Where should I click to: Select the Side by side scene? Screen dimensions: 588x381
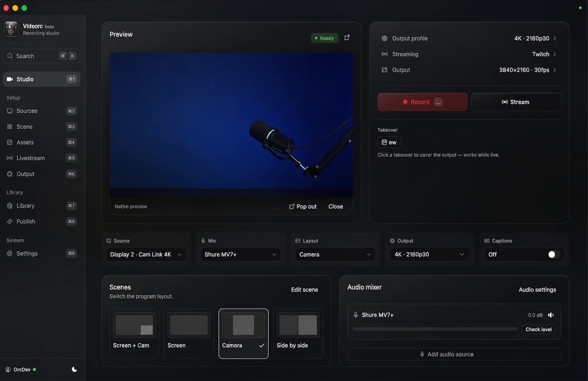[298, 333]
